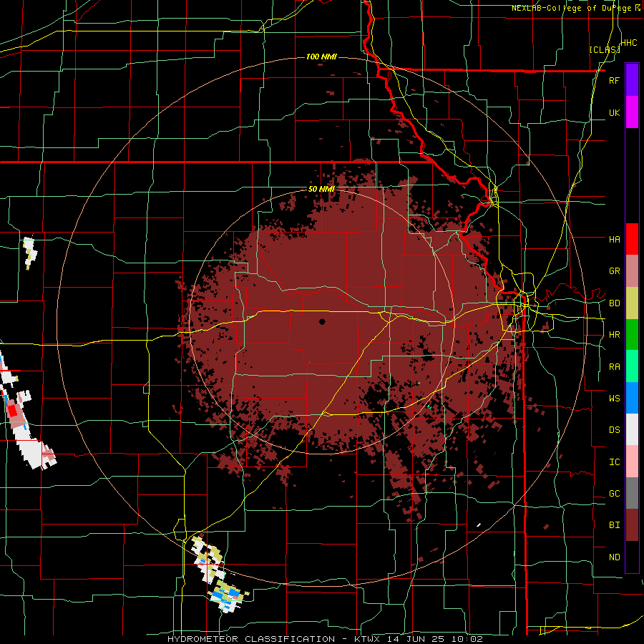Click the "UK" legend label

tap(614, 112)
